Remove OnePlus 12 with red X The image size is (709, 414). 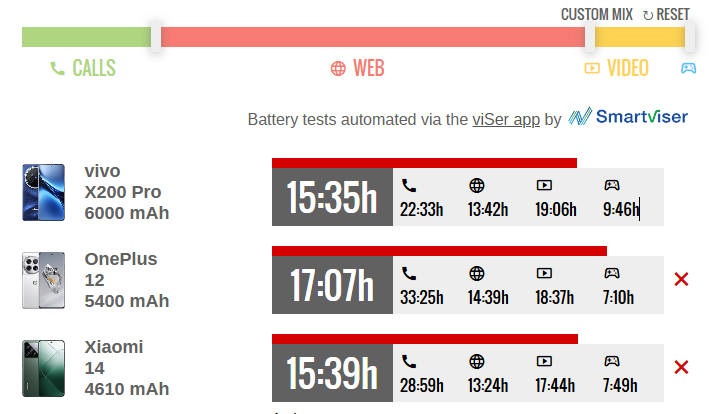681,279
